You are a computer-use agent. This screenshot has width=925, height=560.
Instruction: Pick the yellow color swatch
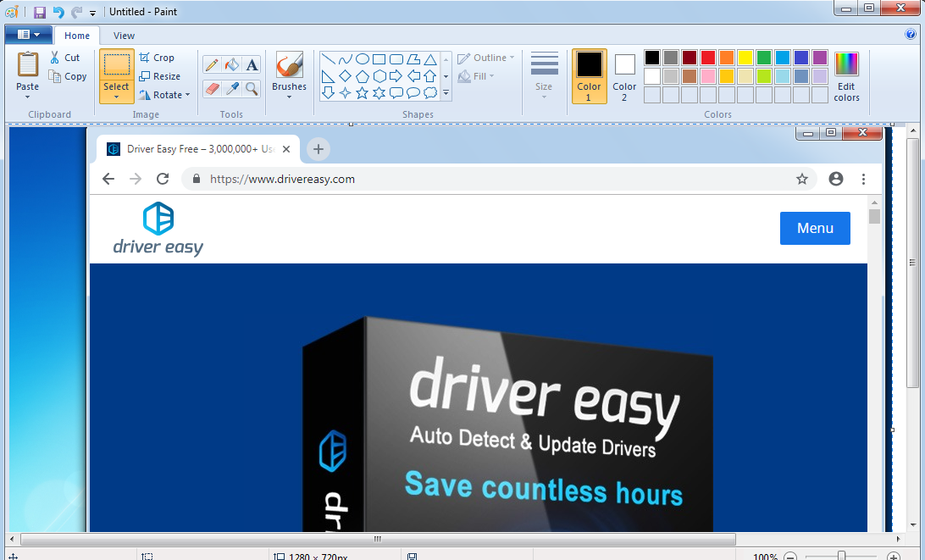[745, 58]
